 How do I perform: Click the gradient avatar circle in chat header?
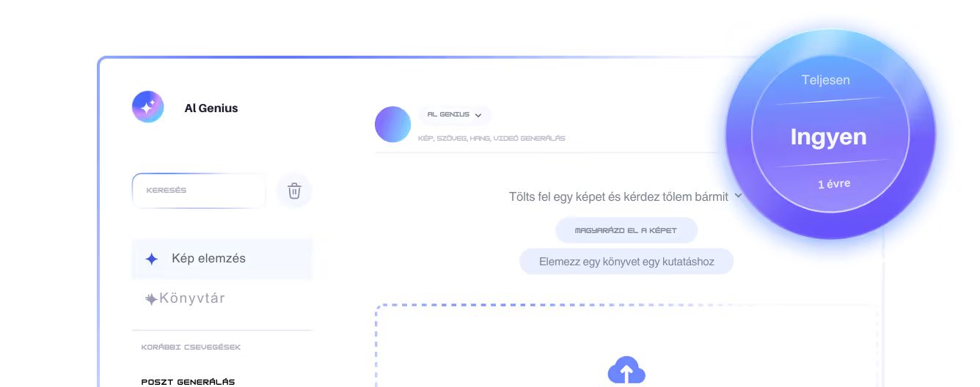point(392,125)
